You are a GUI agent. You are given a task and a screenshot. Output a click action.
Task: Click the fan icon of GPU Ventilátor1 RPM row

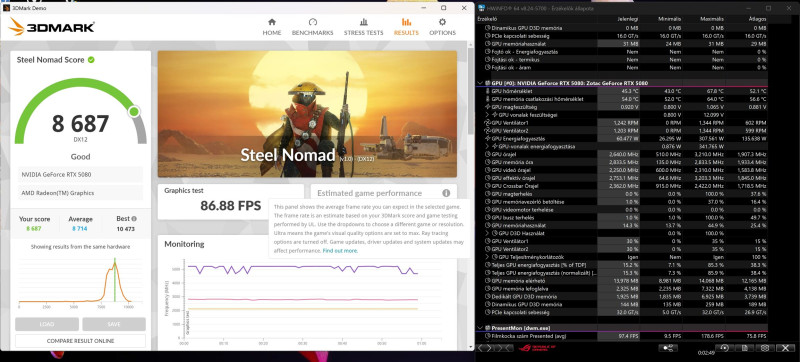click(x=487, y=123)
